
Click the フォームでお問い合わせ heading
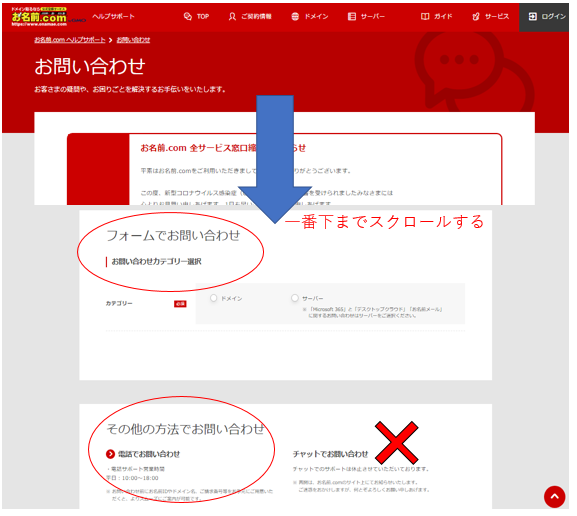[173, 235]
